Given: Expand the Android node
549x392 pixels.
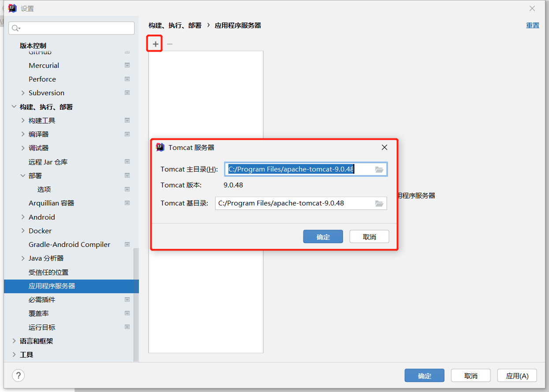Looking at the screenshot, I should pos(23,217).
